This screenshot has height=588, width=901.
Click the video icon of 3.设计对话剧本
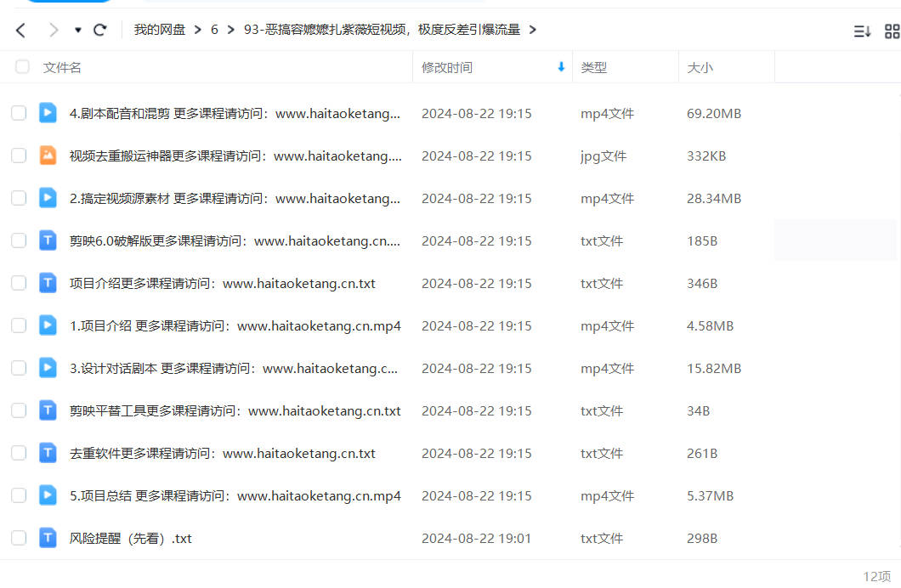pos(48,367)
